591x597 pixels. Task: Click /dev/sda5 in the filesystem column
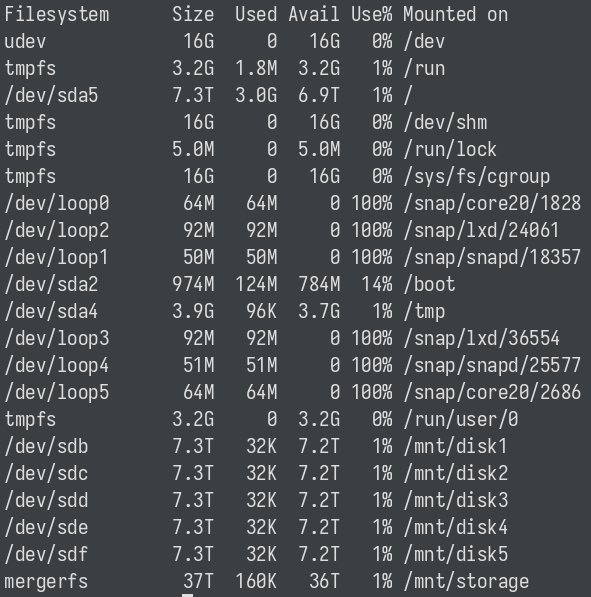(51, 95)
